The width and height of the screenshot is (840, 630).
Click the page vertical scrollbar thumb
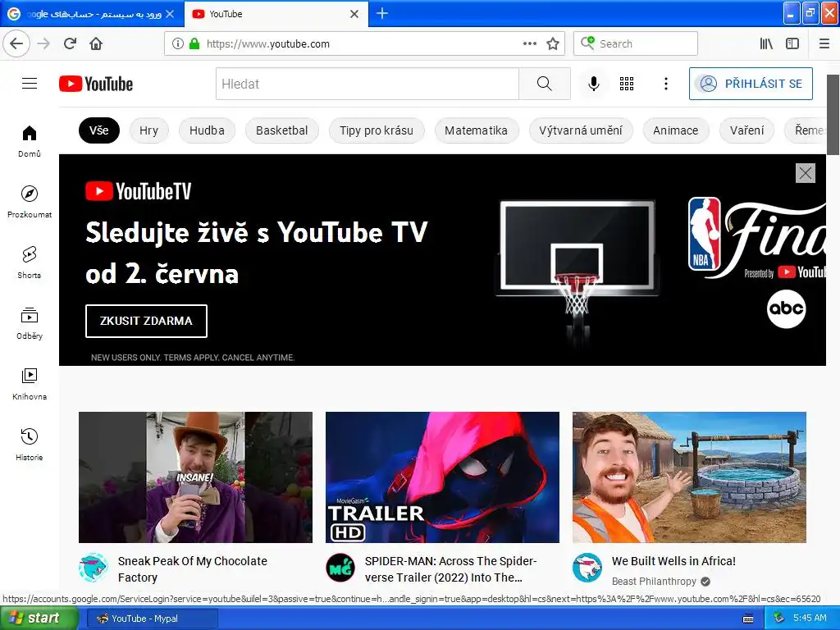tap(833, 114)
